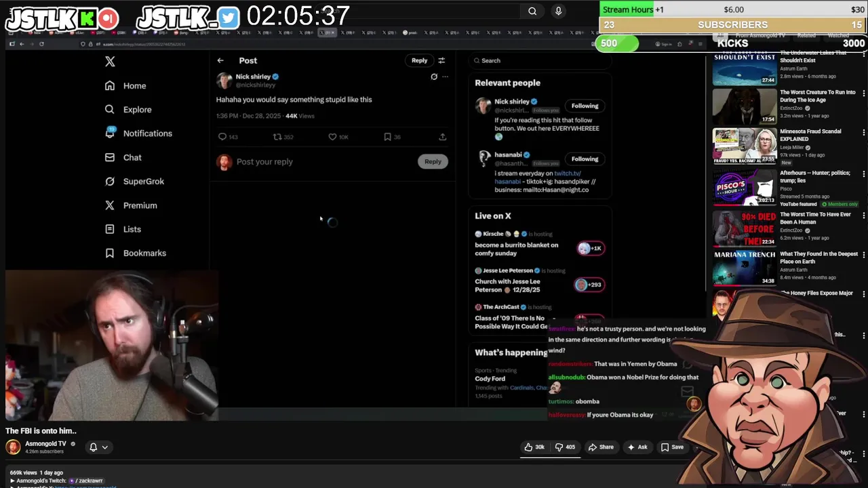
Task: Click the browser reload button in stream
Action: (x=41, y=44)
